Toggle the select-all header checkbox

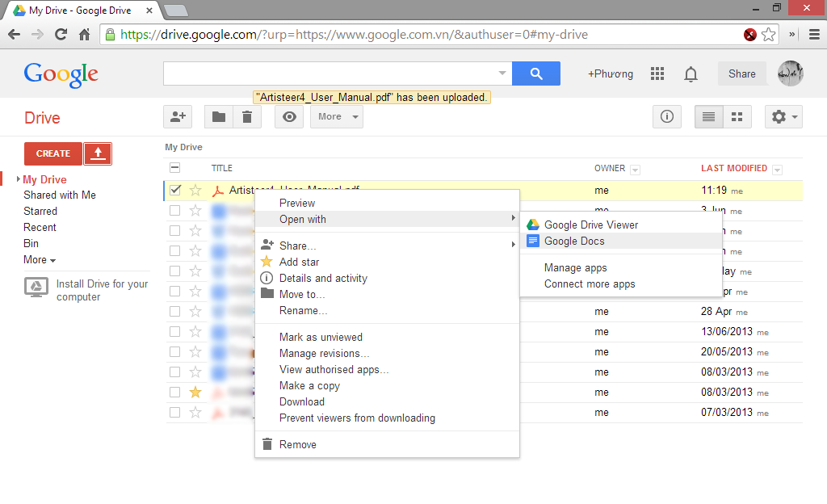pos(174,168)
